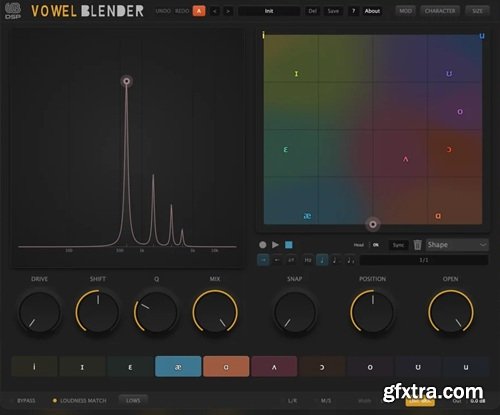500x415 pixels.
Task: Toggle the ɪ vowel button in bottom row
Action: coord(82,367)
